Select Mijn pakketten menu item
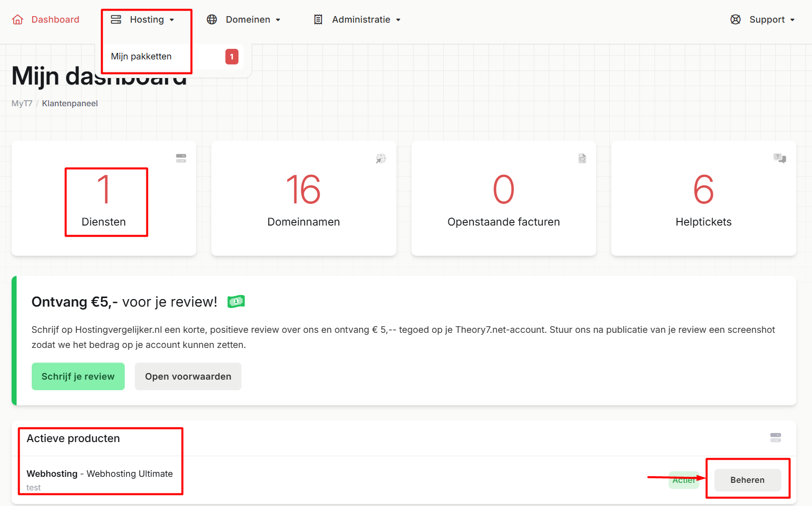The height and width of the screenshot is (506, 812). click(x=141, y=56)
